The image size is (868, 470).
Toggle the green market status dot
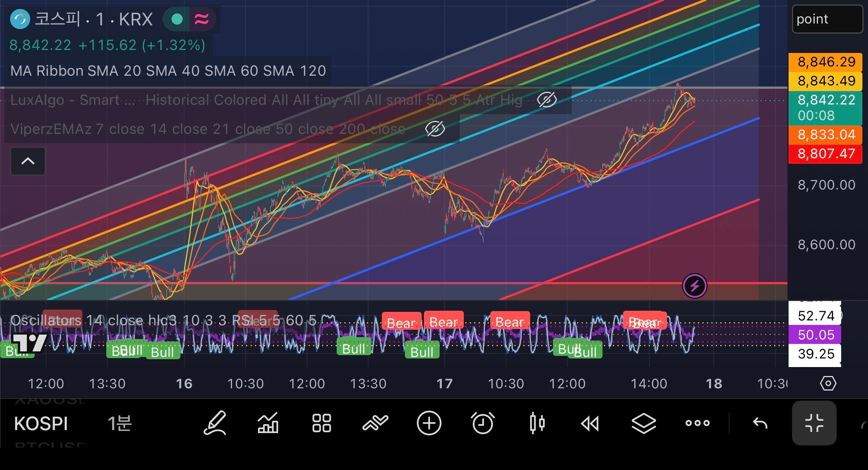click(177, 19)
